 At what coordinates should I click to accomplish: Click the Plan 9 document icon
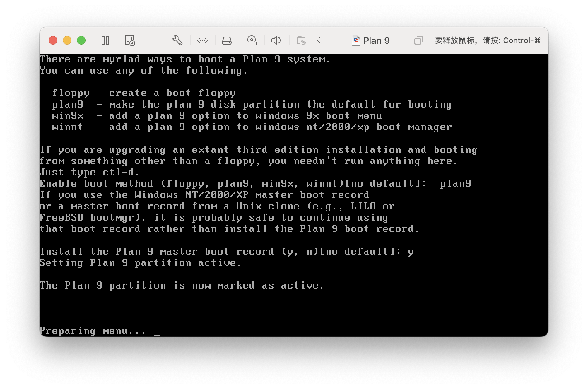click(356, 40)
